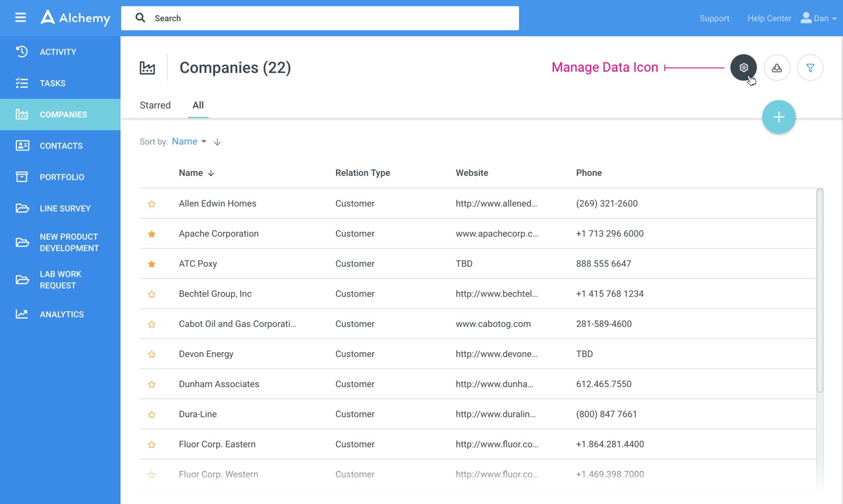Click the Companies factory icon in sidebar

click(22, 114)
